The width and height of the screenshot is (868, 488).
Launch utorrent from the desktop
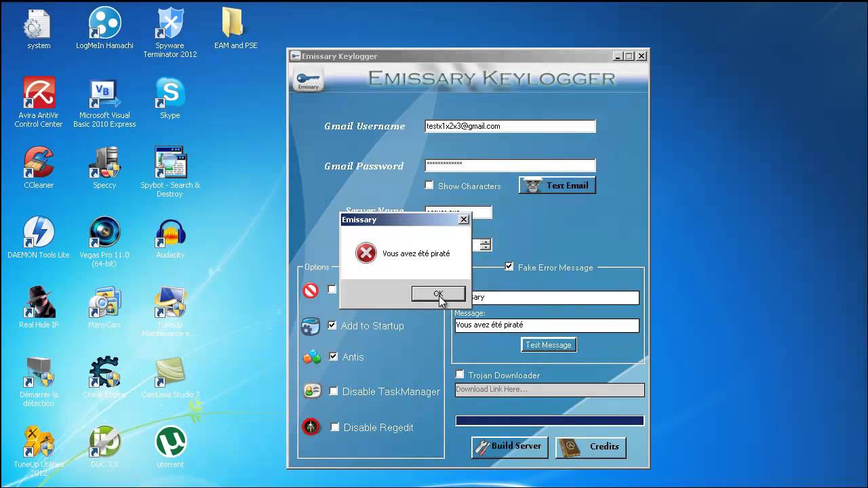[x=170, y=447]
